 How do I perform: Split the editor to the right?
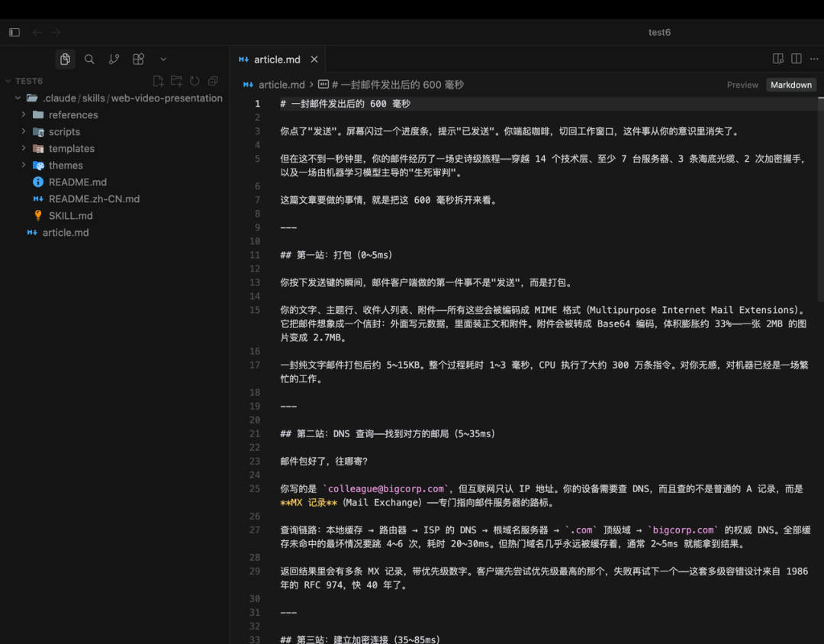[797, 59]
